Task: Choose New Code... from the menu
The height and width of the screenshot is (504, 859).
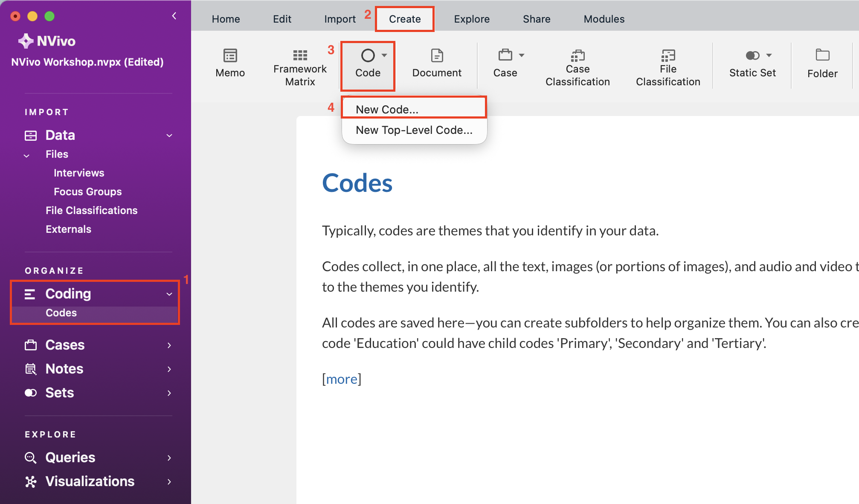Action: 414,109
